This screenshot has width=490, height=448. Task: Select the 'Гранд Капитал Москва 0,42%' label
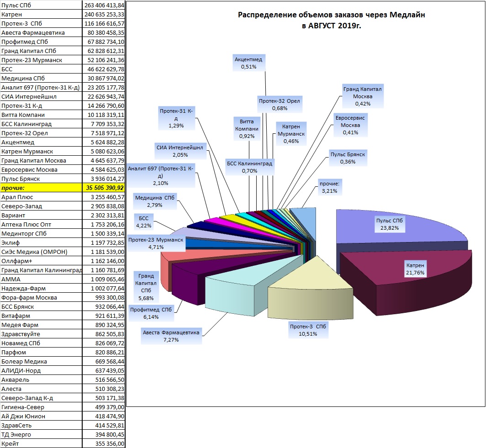[x=363, y=96]
